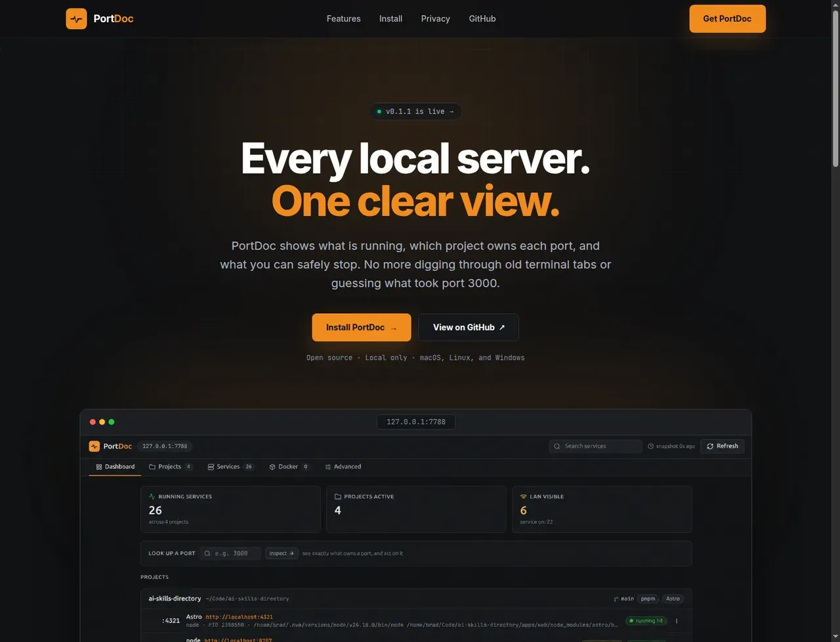Open the kebab menu for port 4321
The height and width of the screenshot is (642, 840).
pos(677,621)
